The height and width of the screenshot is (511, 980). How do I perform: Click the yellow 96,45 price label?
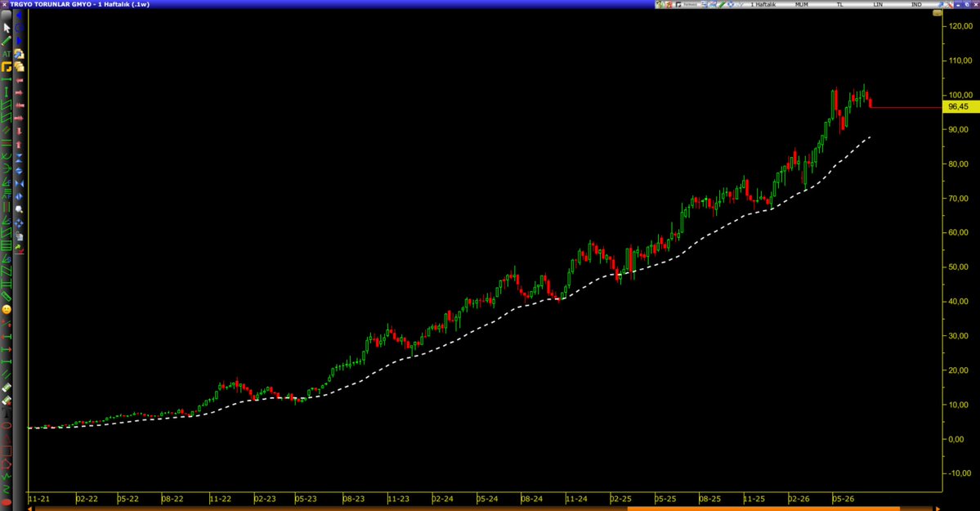[960, 107]
